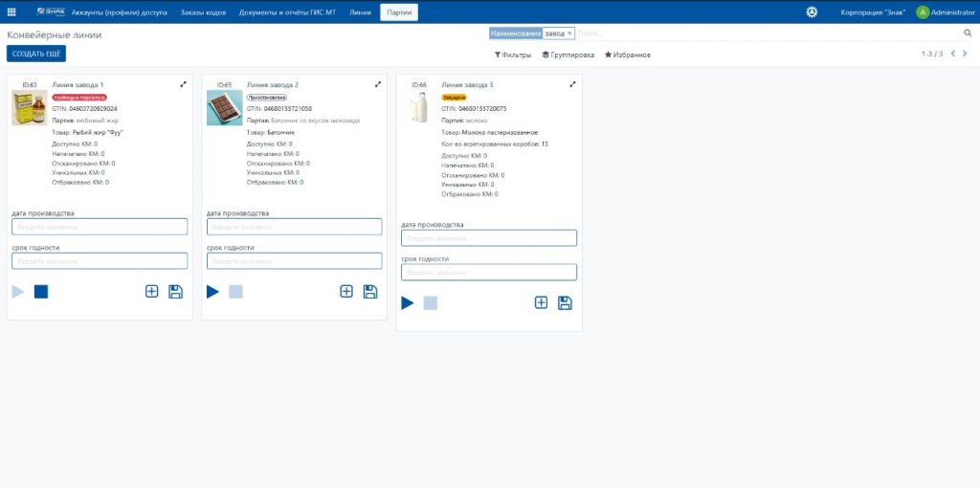Click срок годности field on Линия завода 3
Viewport: 980px width, 488px height.
tap(488, 272)
